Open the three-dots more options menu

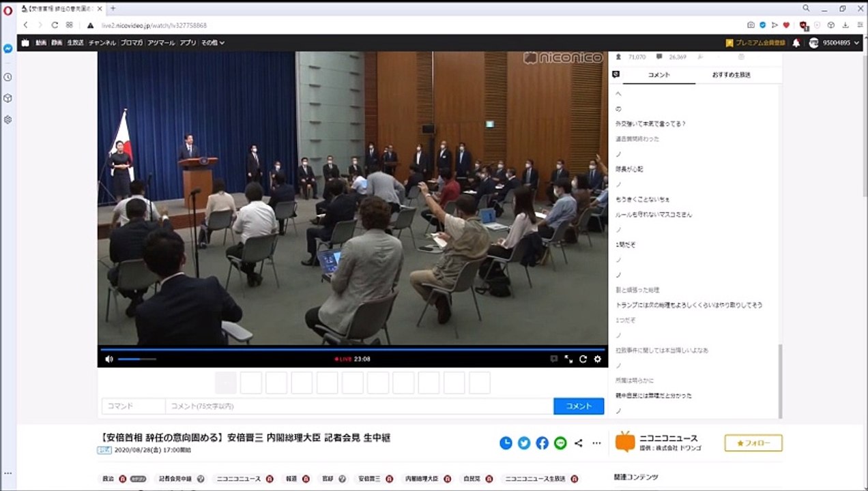coord(596,443)
